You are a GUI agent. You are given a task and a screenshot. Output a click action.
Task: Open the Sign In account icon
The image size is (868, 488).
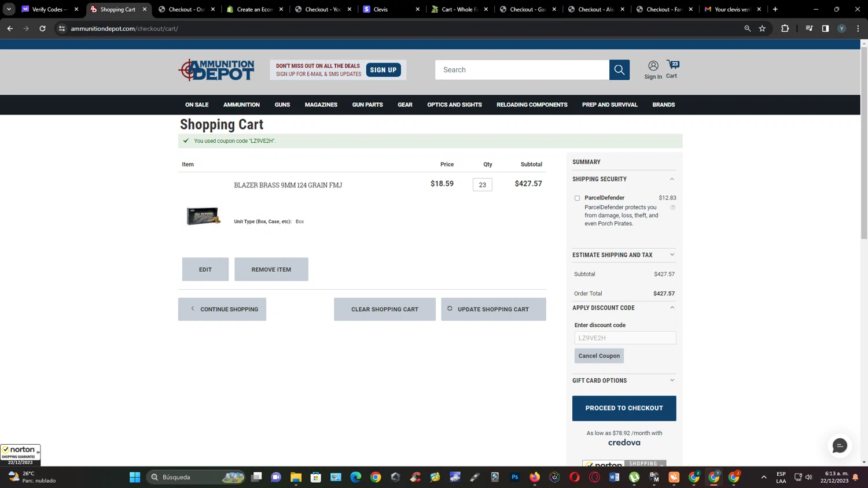(653, 70)
